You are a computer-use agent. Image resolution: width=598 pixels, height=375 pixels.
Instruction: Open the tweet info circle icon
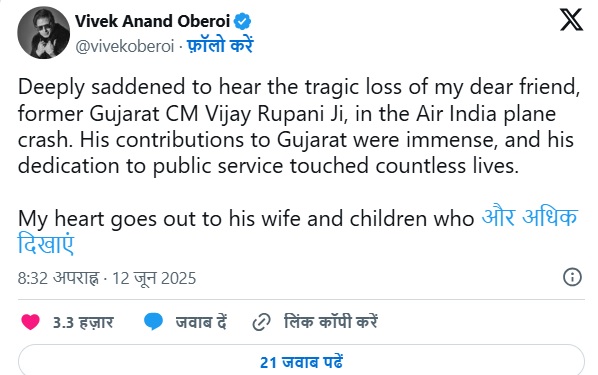572,277
